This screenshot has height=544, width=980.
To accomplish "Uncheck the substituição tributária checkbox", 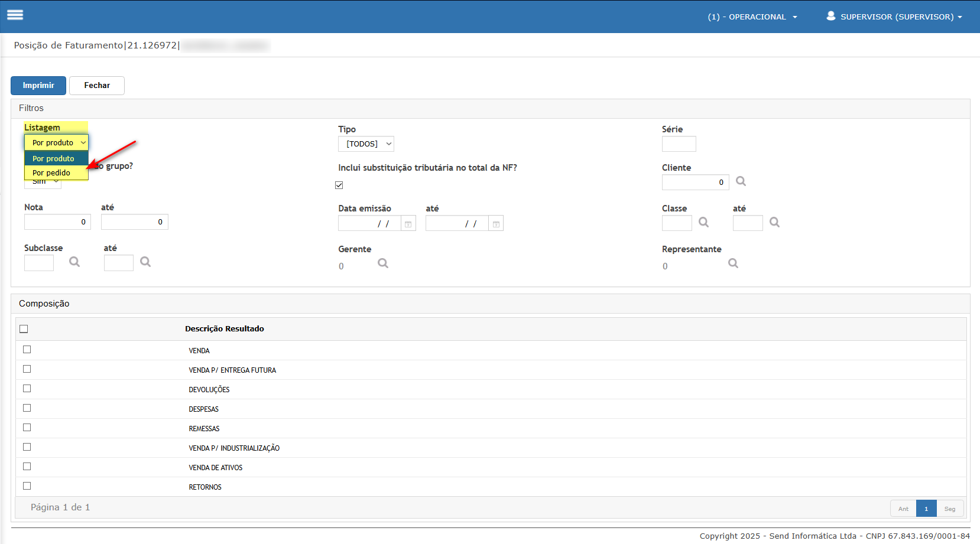I will [339, 185].
